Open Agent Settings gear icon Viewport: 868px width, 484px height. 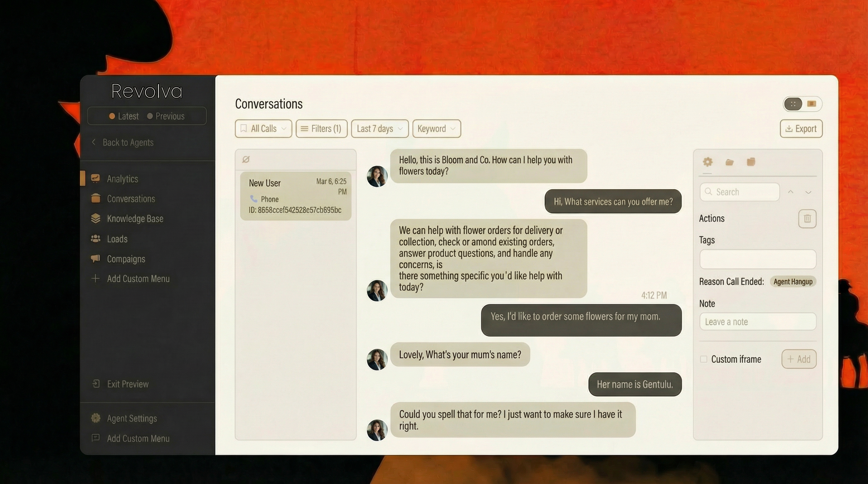[x=95, y=418]
